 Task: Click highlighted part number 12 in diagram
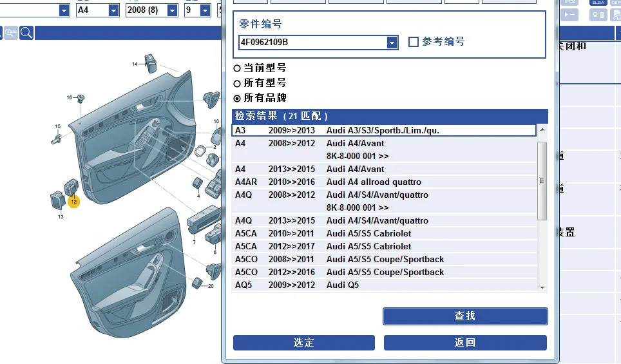[x=73, y=202]
